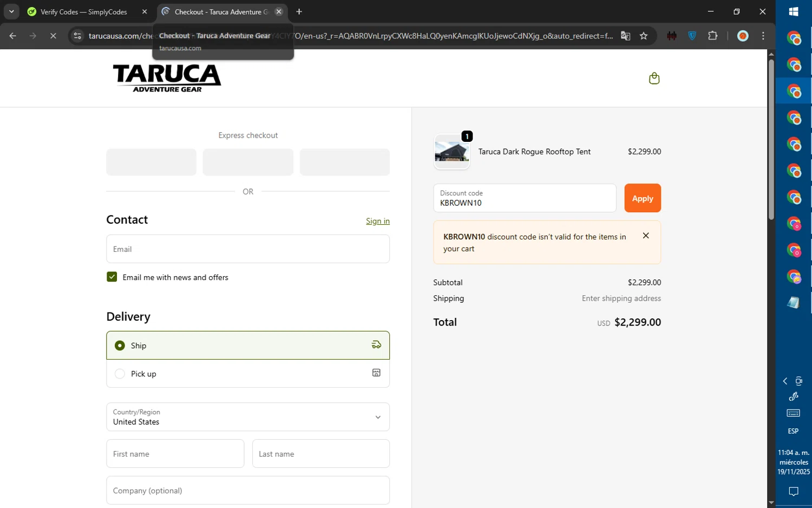812x508 pixels.
Task: Open the notification center icon
Action: point(794,492)
